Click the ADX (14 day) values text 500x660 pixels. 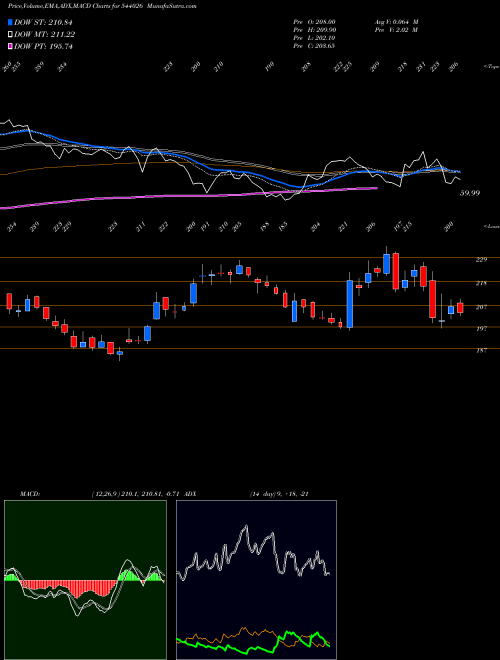click(x=279, y=494)
